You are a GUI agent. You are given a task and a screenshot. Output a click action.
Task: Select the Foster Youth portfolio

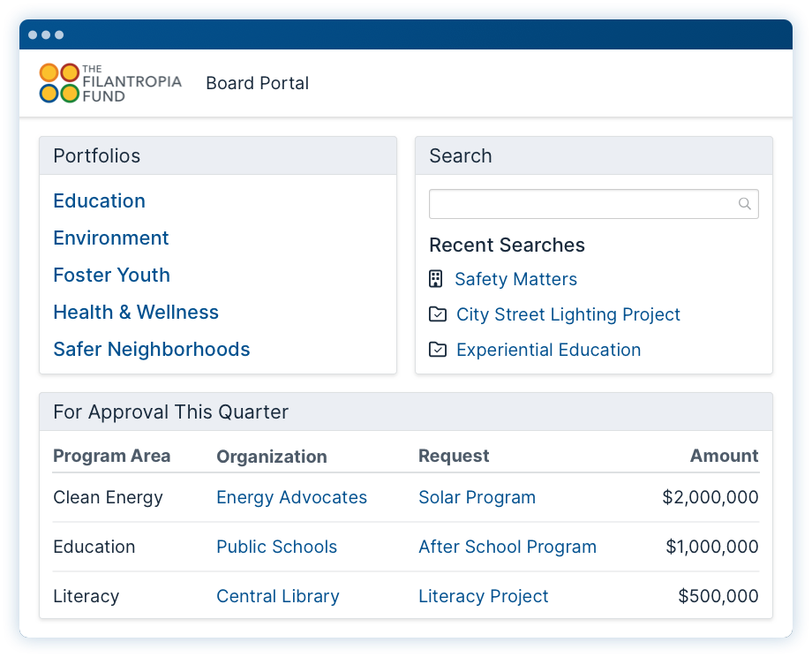pyautogui.click(x=111, y=276)
